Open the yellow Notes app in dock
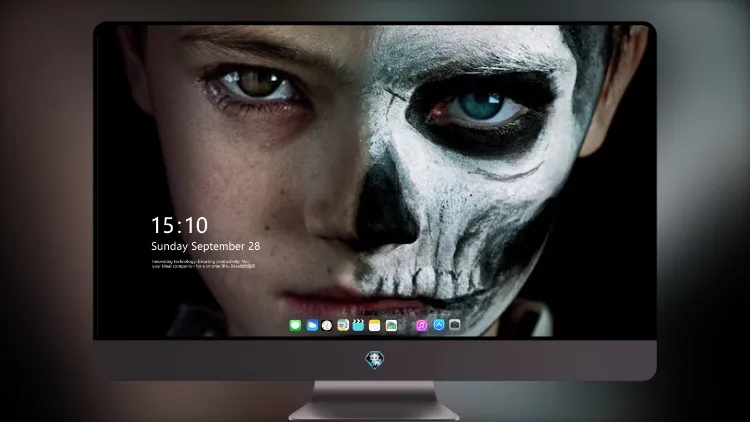 pos(375,325)
